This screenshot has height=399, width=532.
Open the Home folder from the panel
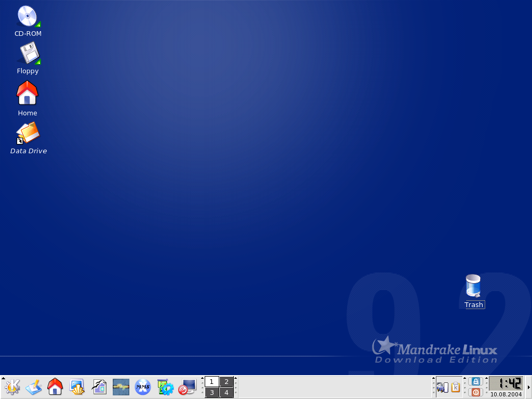[x=55, y=387]
